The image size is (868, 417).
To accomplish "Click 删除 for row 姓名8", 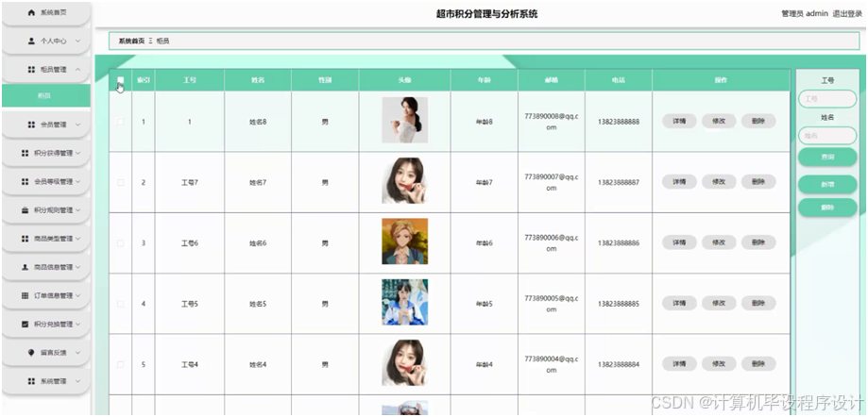I will coord(758,121).
